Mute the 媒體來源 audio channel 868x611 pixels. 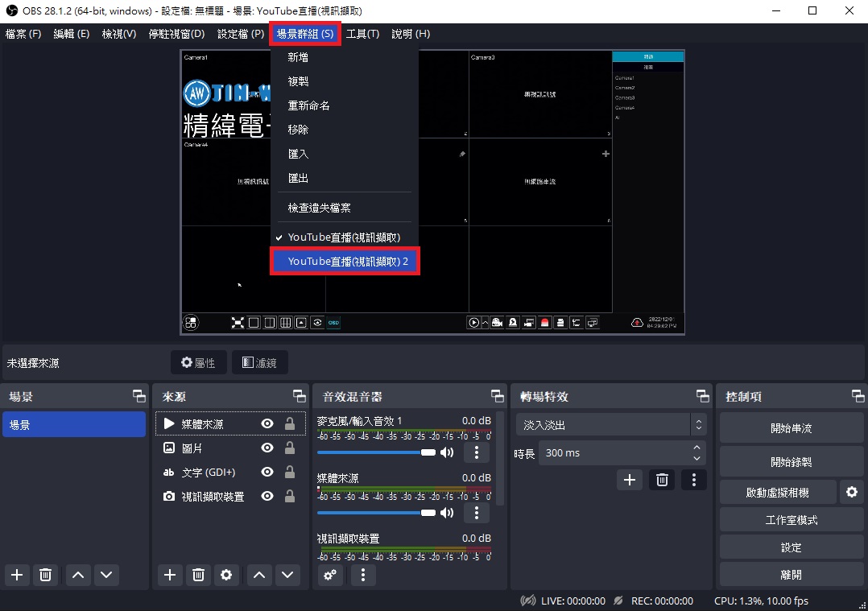pyautogui.click(x=447, y=513)
